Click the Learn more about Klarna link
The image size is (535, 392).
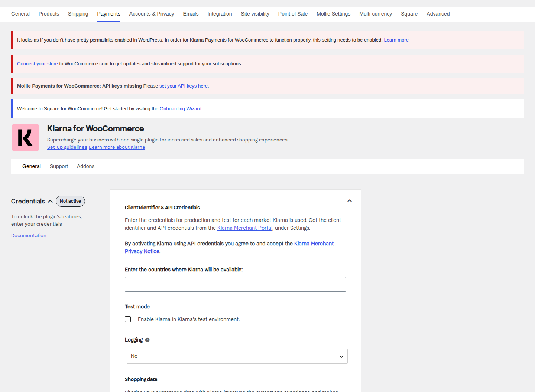point(117,147)
